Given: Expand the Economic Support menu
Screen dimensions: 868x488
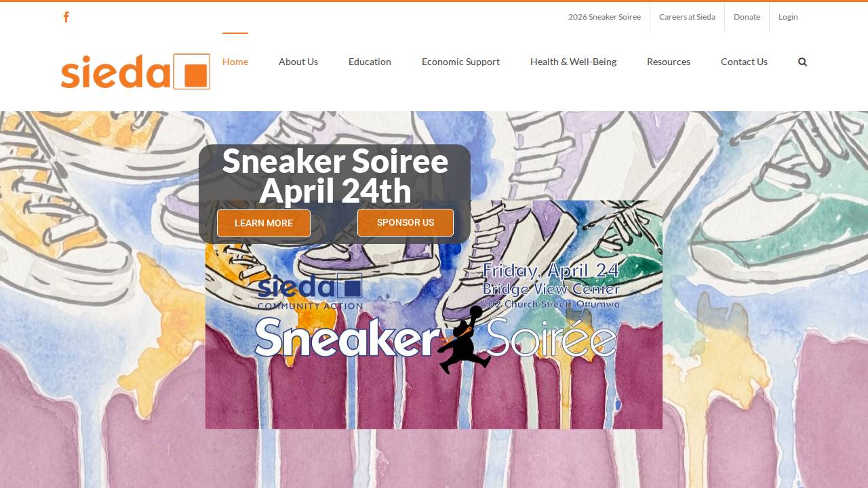Looking at the screenshot, I should 460,62.
